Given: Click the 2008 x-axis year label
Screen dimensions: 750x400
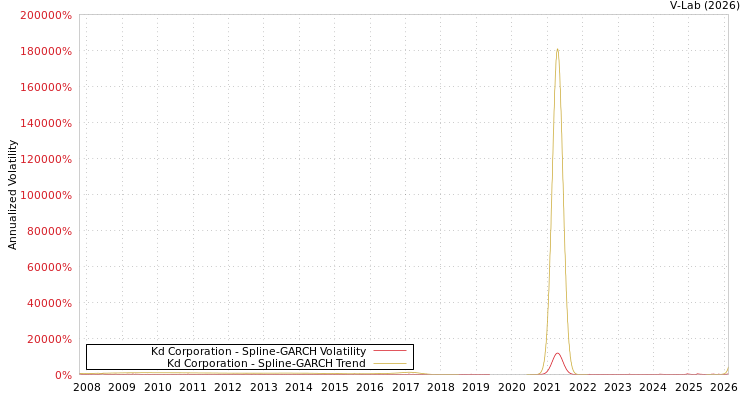Looking at the screenshot, I should click(x=87, y=387).
